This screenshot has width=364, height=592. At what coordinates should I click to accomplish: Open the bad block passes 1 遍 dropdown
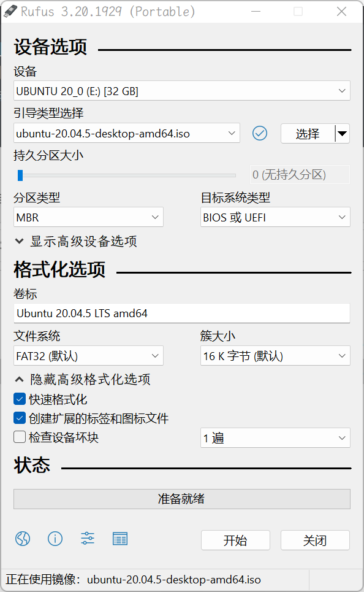275,438
